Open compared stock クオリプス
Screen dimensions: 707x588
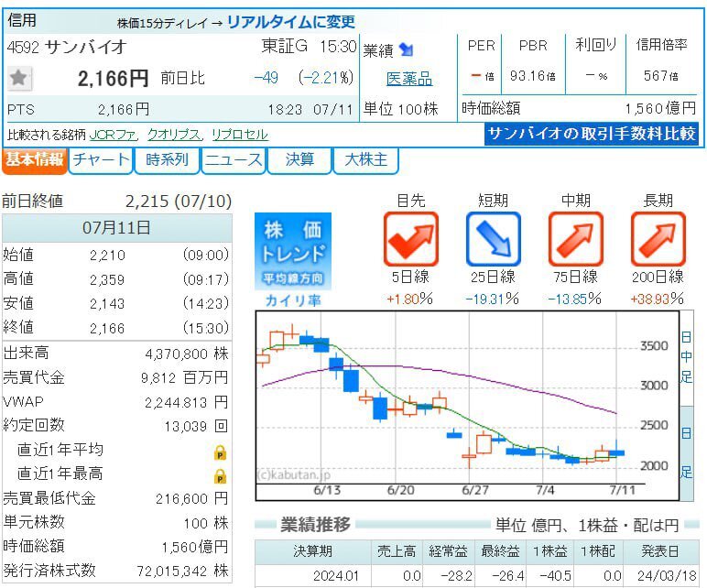(174, 135)
